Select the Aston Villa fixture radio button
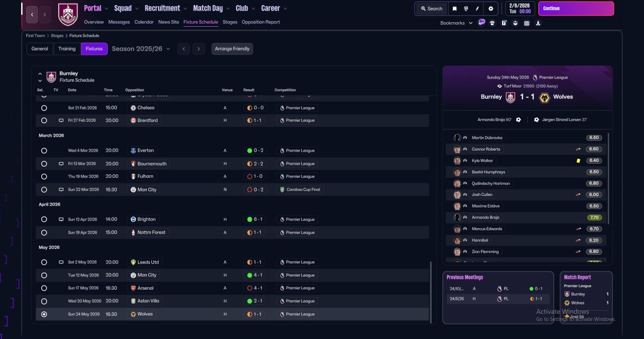The image size is (644, 339). pos(44,301)
